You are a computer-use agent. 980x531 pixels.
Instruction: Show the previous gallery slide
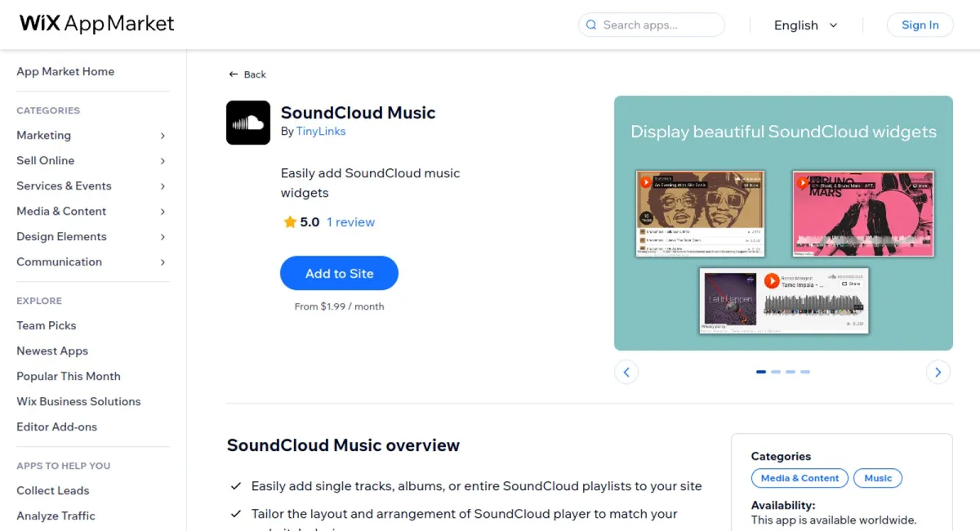pyautogui.click(x=626, y=373)
